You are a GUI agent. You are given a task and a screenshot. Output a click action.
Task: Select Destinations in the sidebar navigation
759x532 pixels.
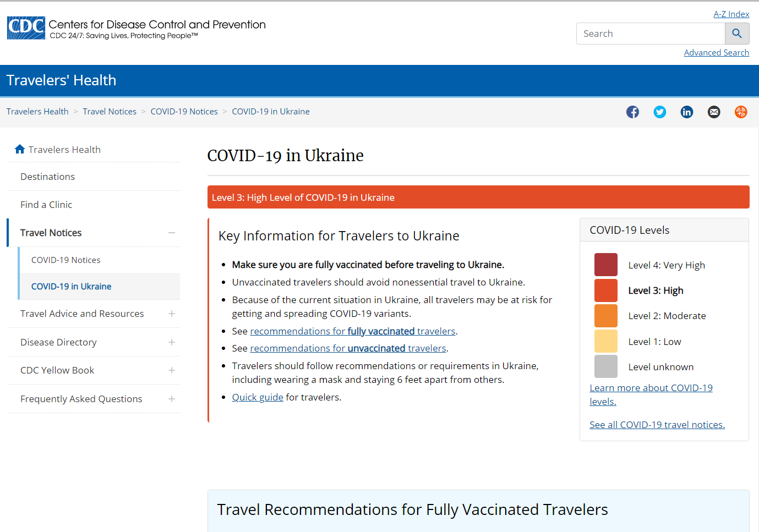click(x=47, y=177)
